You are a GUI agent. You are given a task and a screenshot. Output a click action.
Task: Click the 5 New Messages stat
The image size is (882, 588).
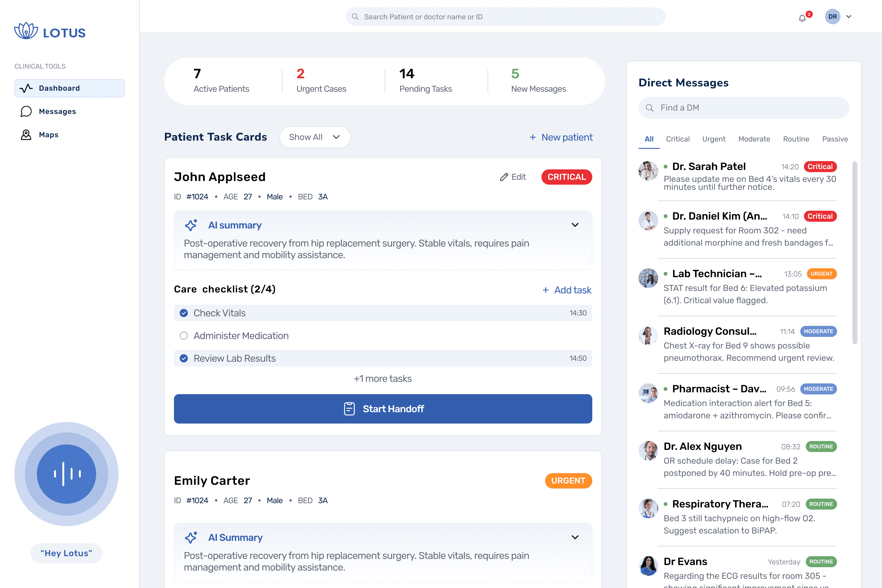[x=539, y=80]
